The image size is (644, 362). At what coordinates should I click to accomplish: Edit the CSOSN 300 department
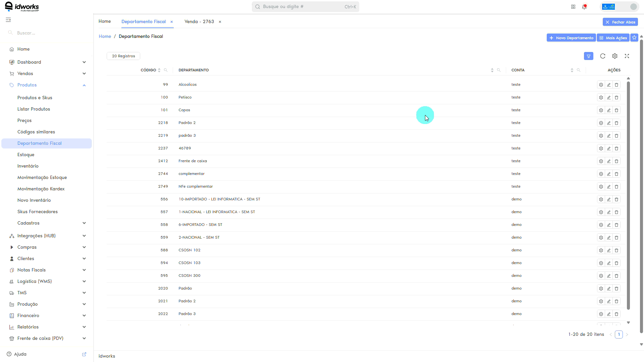pyautogui.click(x=609, y=276)
